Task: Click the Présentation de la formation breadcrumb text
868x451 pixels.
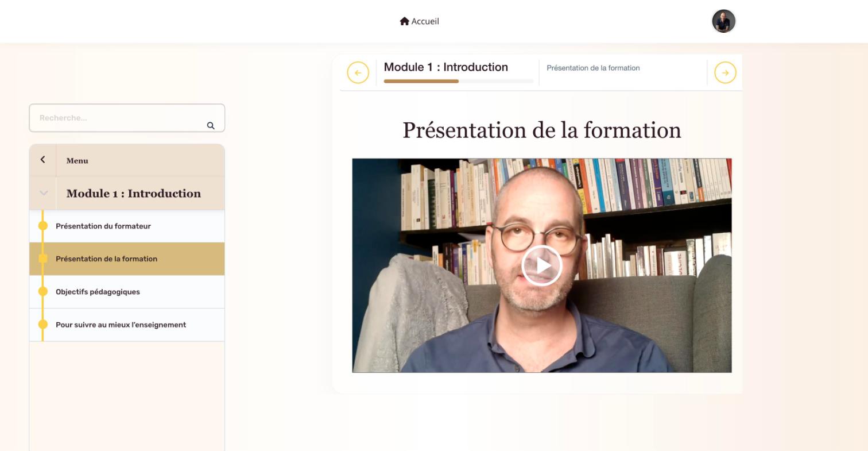Action: pyautogui.click(x=593, y=68)
